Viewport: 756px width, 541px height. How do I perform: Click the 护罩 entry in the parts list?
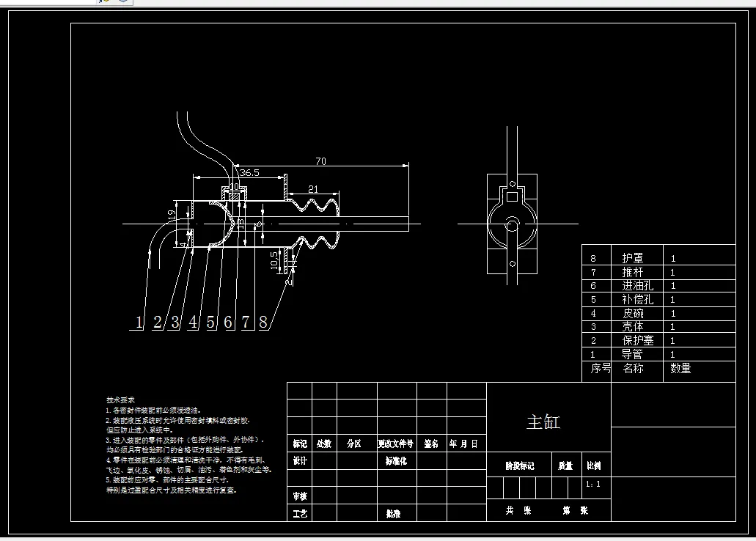pyautogui.click(x=633, y=259)
